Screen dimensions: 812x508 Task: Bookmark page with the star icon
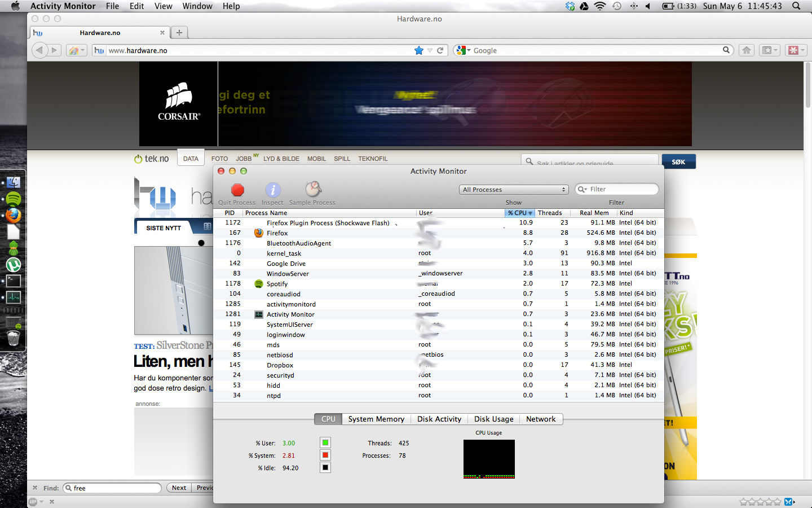click(419, 50)
